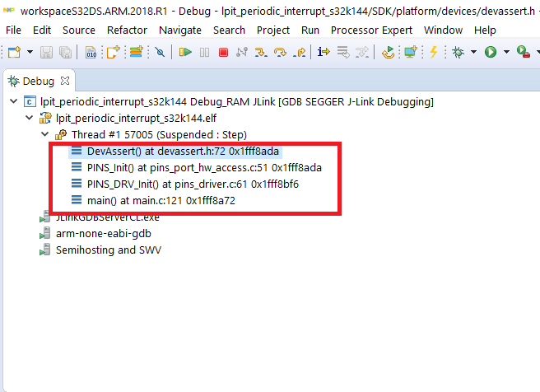
Task: Open the New wizard dropdown arrow
Action: (x=30, y=53)
